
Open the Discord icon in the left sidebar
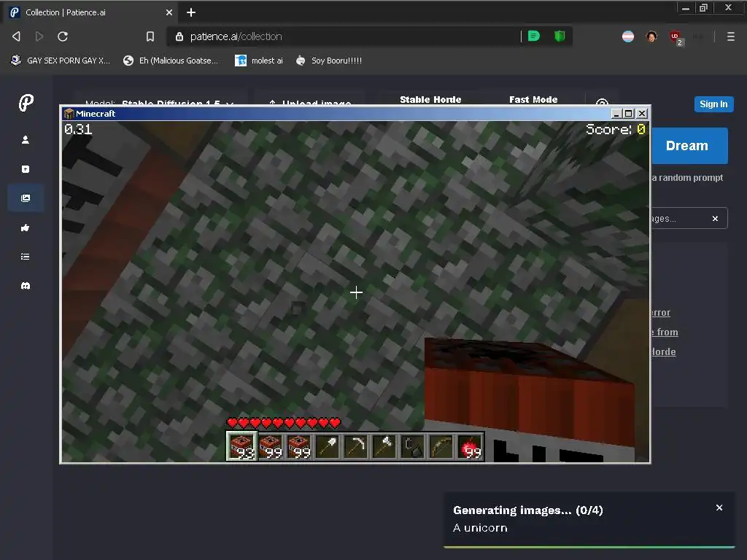(x=26, y=286)
